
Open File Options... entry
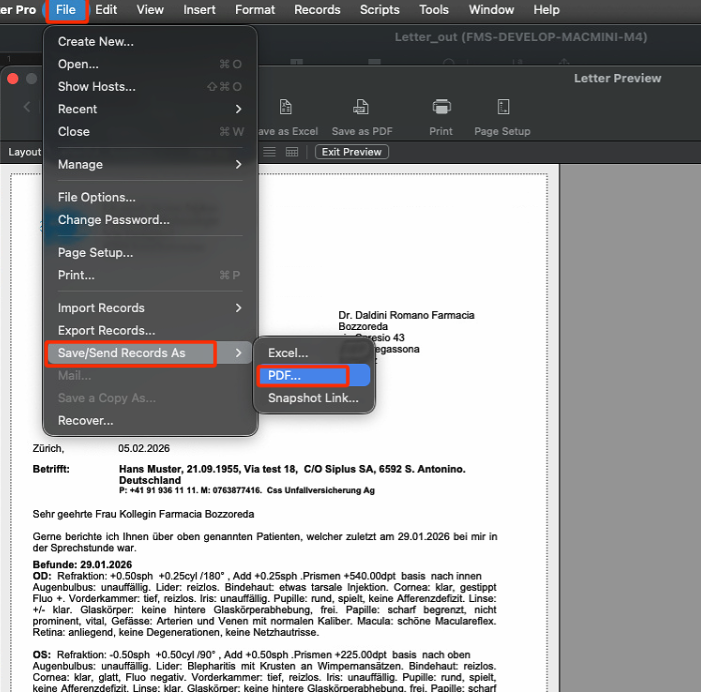click(x=150, y=197)
